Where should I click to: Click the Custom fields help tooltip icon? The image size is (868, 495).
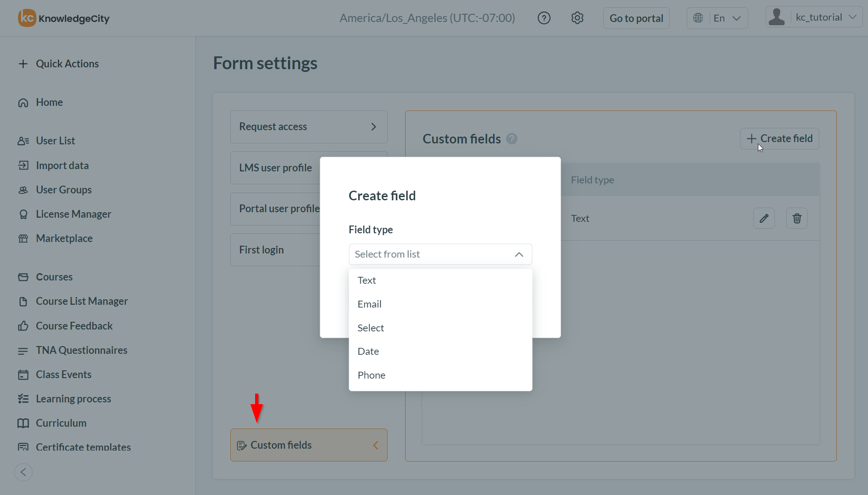point(512,139)
